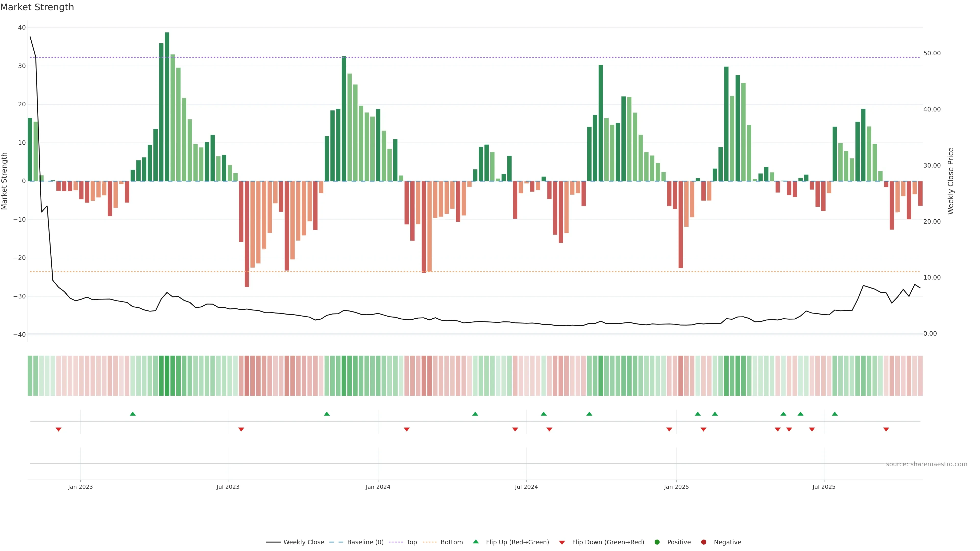This screenshot has width=980, height=551.
Task: Click the darkest green heatmap strip cell
Action: tap(167, 376)
